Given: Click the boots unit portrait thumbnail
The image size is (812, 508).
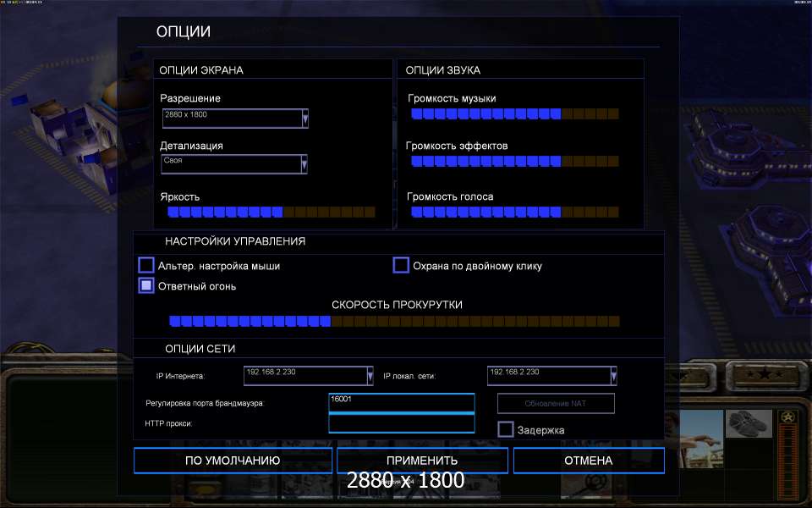Looking at the screenshot, I should coord(749,423).
